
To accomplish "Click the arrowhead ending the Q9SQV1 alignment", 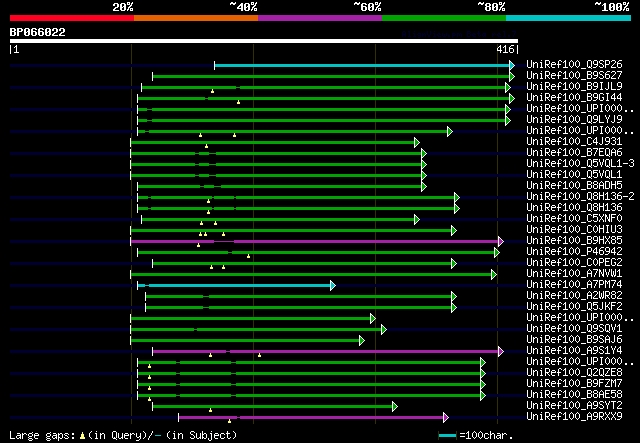I will point(384,329).
